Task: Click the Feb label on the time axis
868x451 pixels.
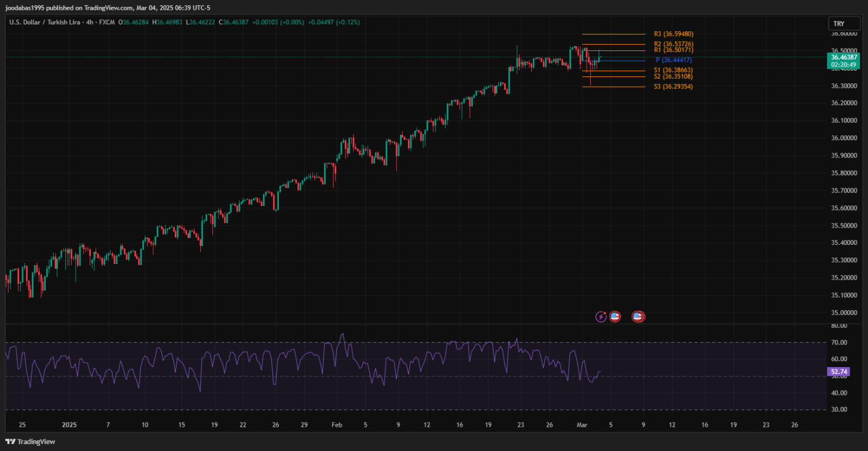Action: point(337,425)
